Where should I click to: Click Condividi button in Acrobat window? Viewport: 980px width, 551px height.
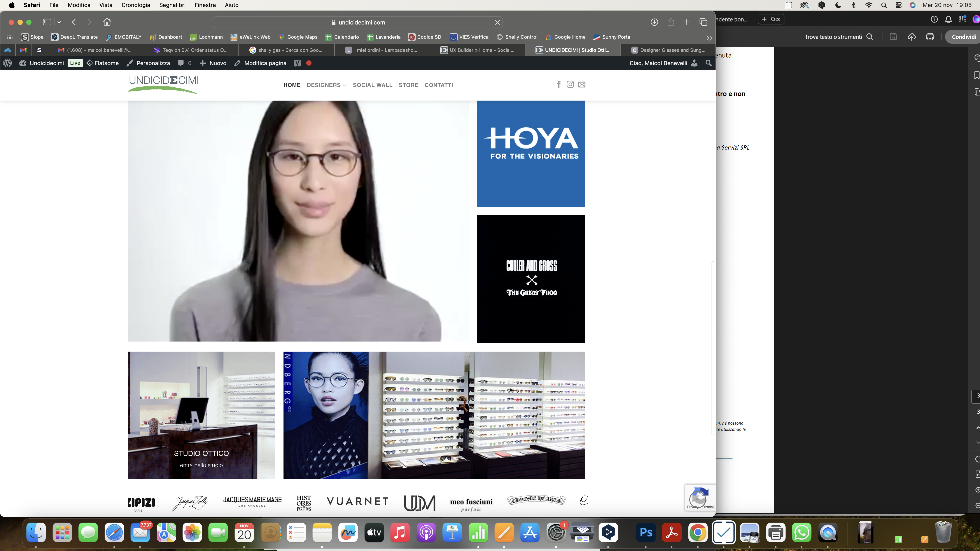963,37
